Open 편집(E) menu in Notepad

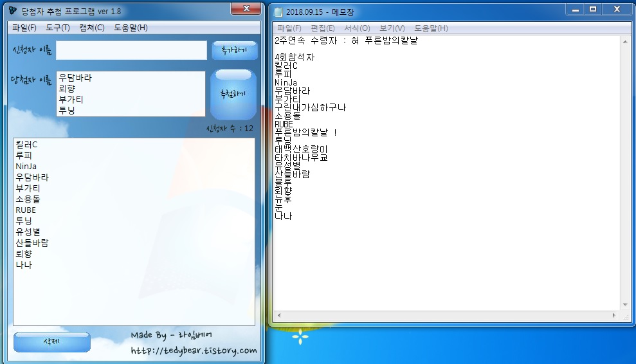(322, 28)
